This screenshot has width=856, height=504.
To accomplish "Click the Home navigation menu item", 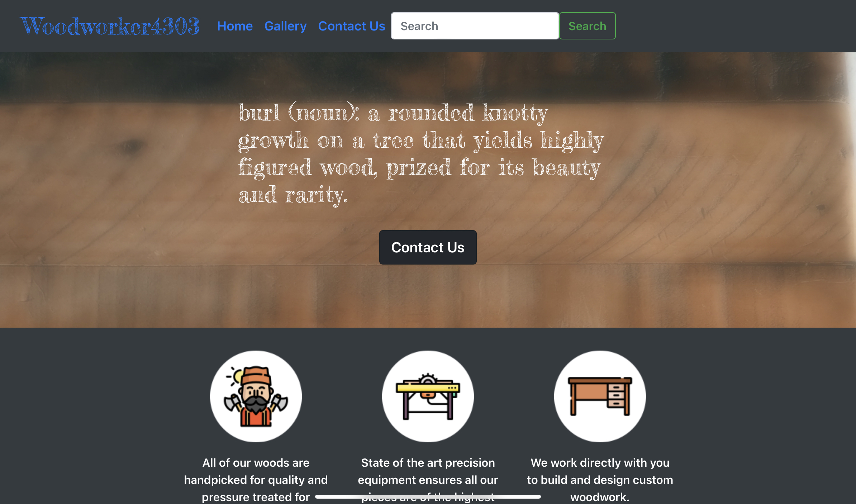I will (234, 26).
